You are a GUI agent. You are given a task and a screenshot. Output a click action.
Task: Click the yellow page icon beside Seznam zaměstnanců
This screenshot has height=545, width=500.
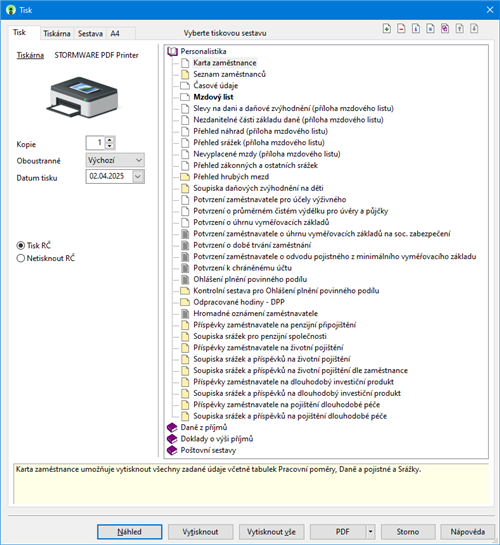[x=185, y=74]
